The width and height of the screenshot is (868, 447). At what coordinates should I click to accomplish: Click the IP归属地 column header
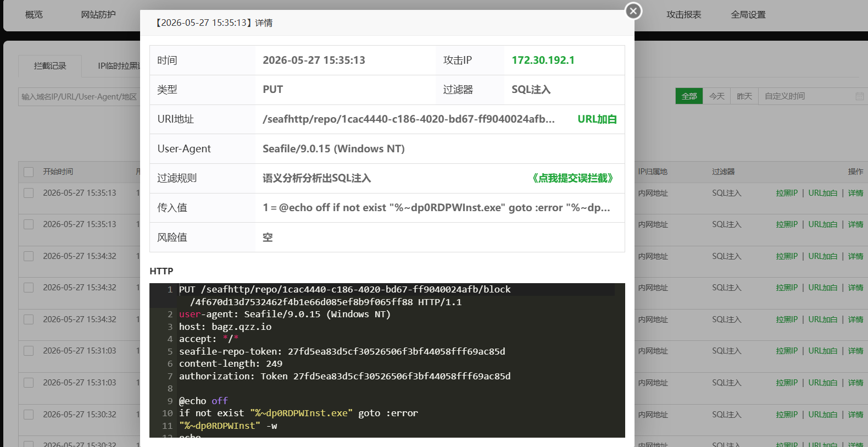click(653, 172)
